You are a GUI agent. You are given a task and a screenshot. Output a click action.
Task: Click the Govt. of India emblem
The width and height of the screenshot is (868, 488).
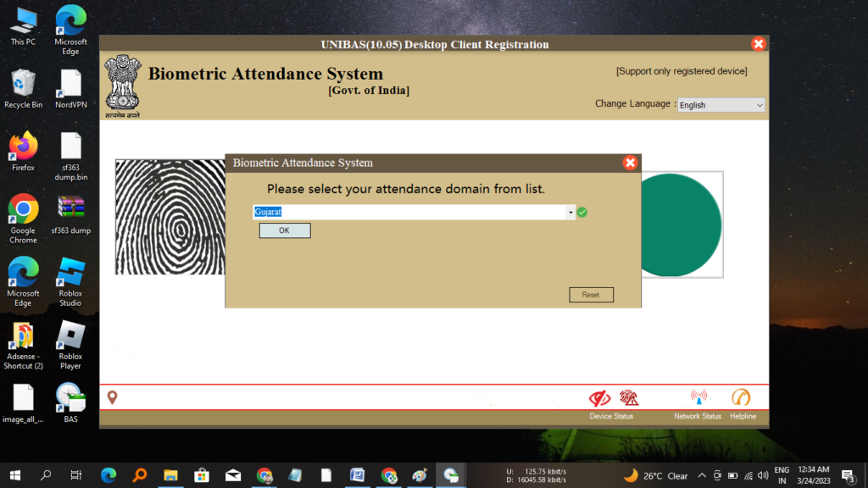(123, 85)
